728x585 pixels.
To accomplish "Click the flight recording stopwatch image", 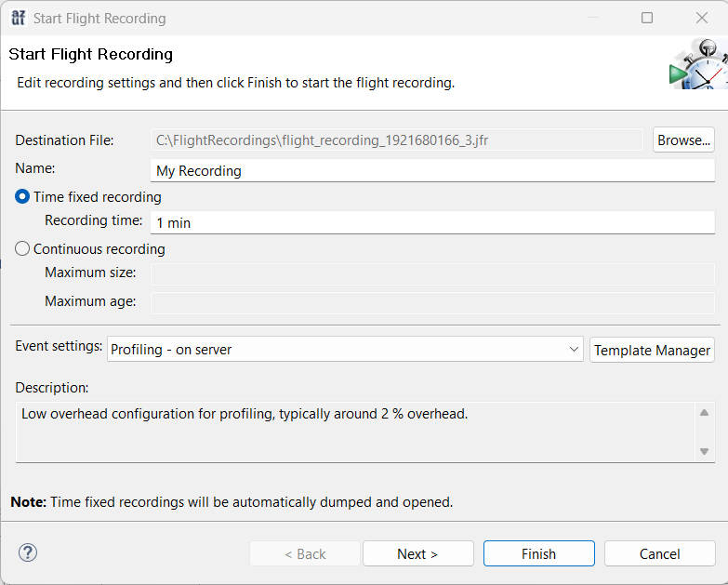I will pyautogui.click(x=698, y=64).
